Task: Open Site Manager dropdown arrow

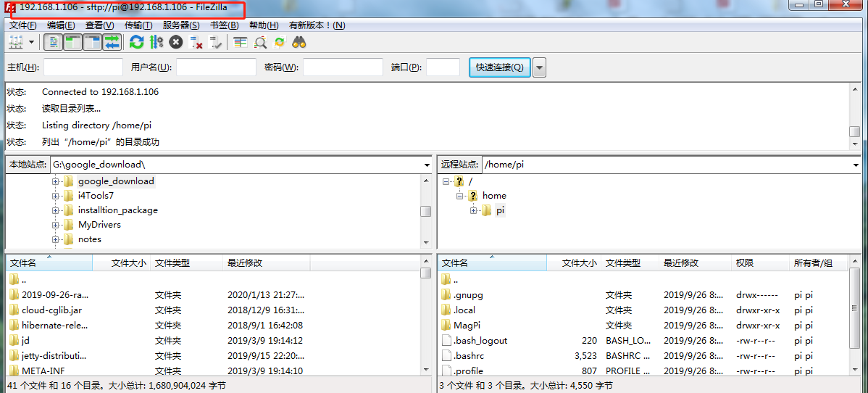Action: pos(31,42)
